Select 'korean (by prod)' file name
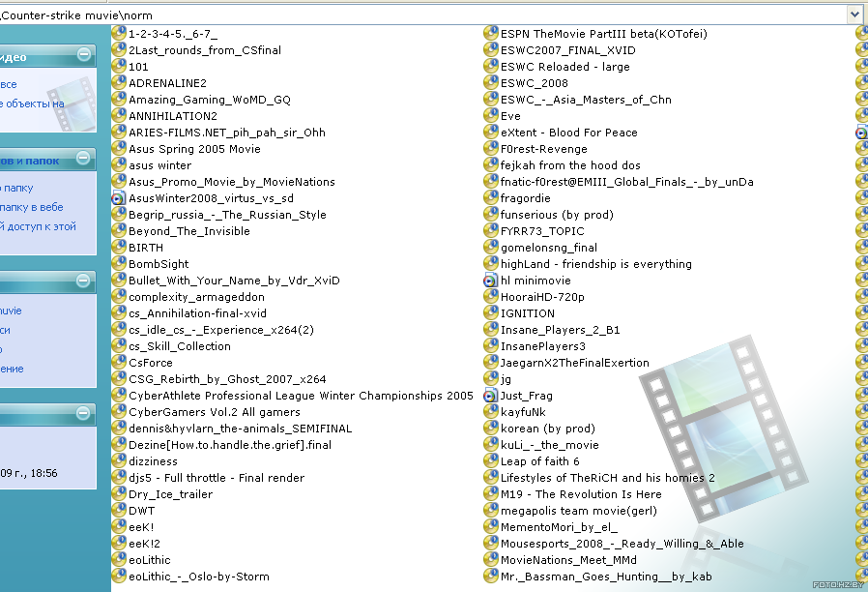Screen dimensions: 868x592 (x=548, y=429)
